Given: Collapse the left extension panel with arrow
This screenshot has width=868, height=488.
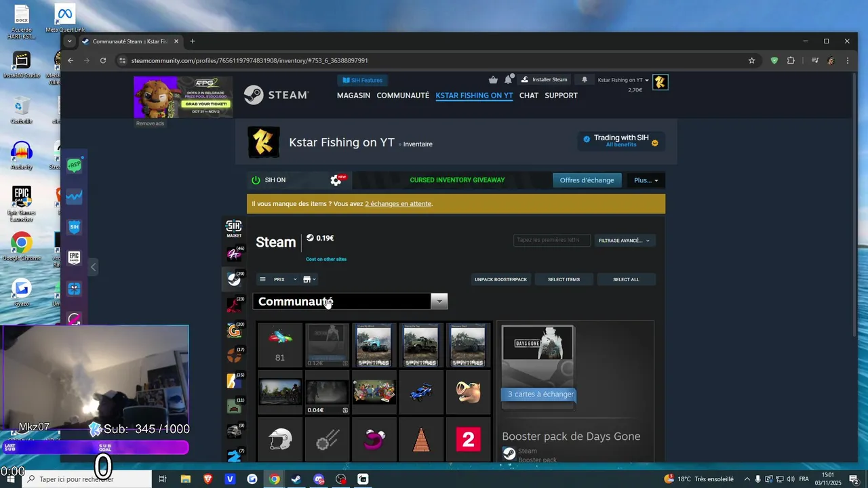Looking at the screenshot, I should tap(94, 267).
